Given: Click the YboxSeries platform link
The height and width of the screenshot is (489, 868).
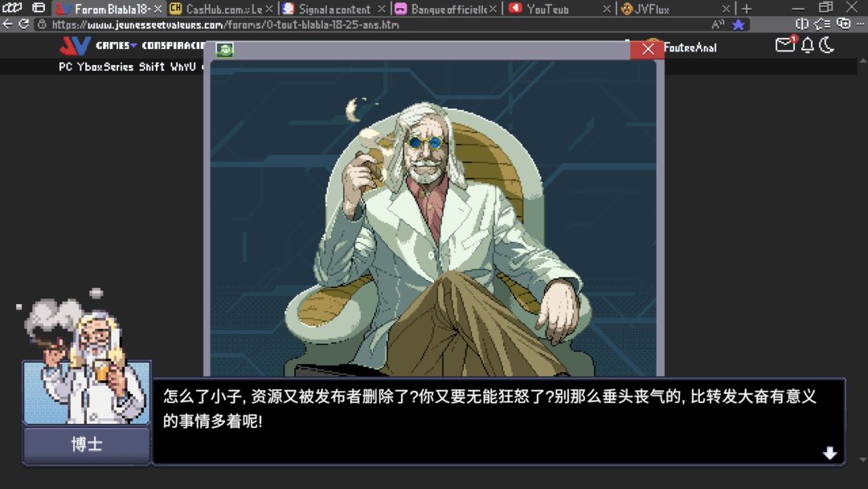Looking at the screenshot, I should coord(105,67).
